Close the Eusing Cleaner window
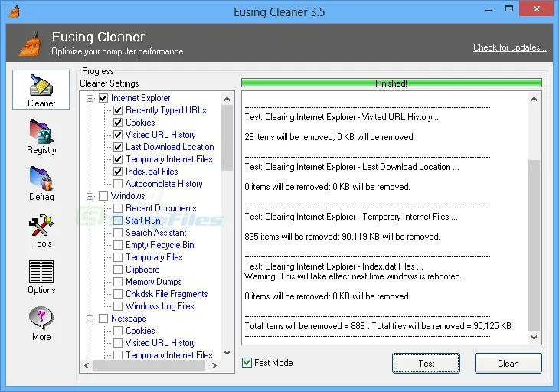 click(537, 9)
